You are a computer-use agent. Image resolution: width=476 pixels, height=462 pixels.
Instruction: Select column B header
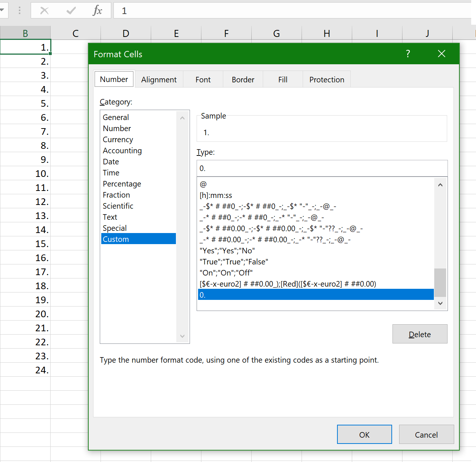(x=25, y=33)
